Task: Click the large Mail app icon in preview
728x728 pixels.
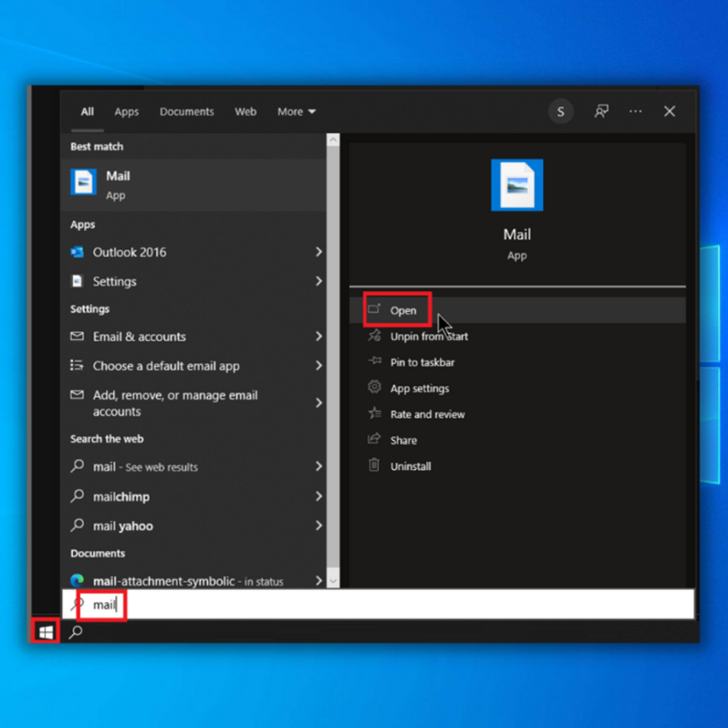Action: pyautogui.click(x=517, y=185)
